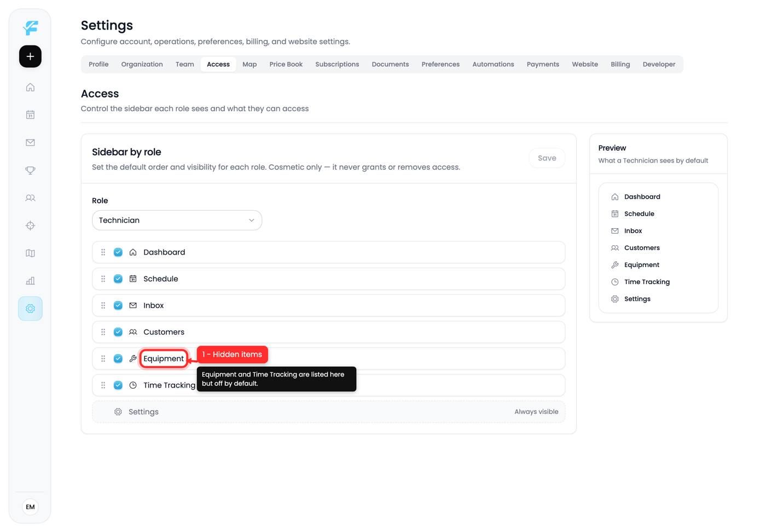The image size is (766, 532).
Task: Click Time Tracking in the Preview panel
Action: point(647,282)
